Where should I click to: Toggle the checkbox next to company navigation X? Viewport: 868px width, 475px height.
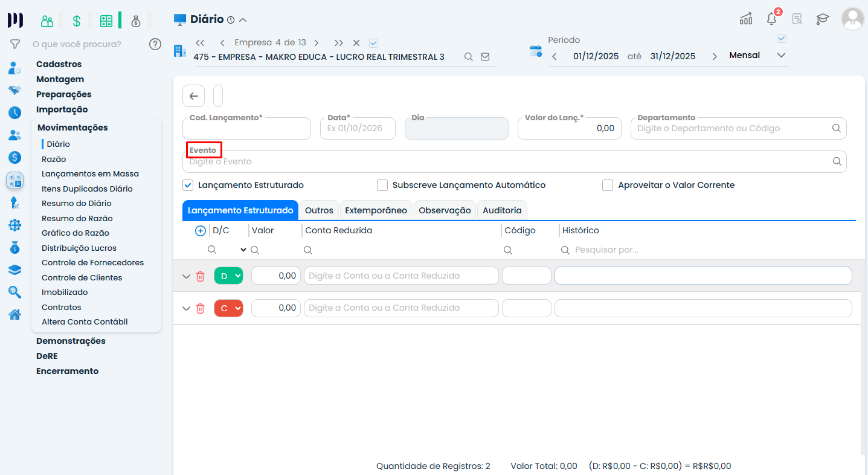pos(373,43)
